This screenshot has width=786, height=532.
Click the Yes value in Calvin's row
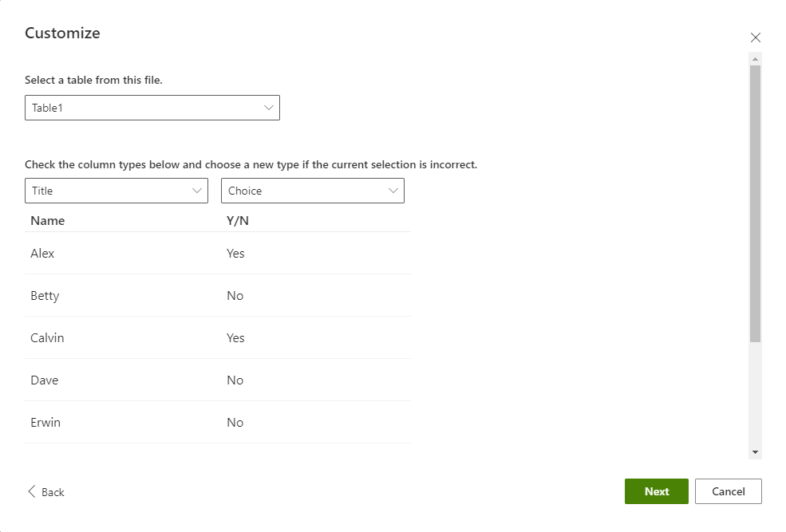click(x=235, y=338)
